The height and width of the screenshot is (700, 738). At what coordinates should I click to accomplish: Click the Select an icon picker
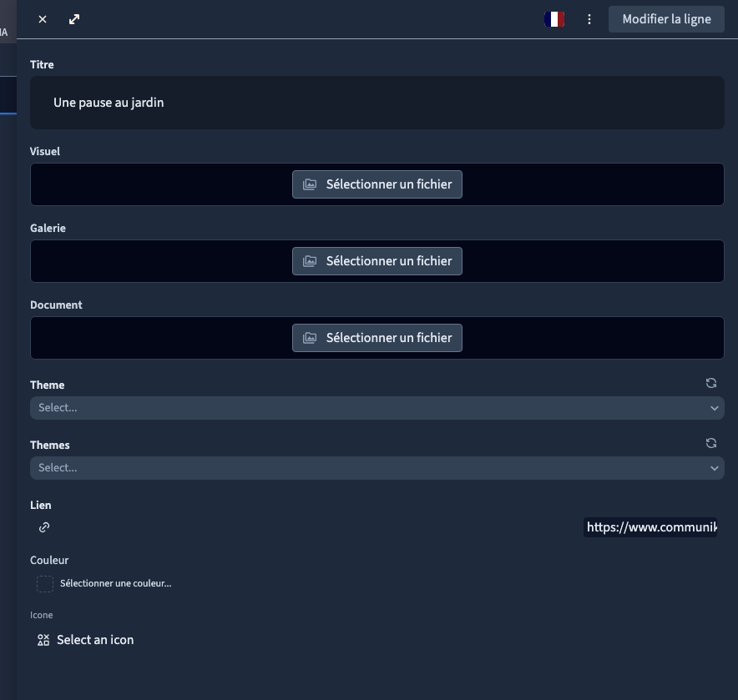pos(86,640)
